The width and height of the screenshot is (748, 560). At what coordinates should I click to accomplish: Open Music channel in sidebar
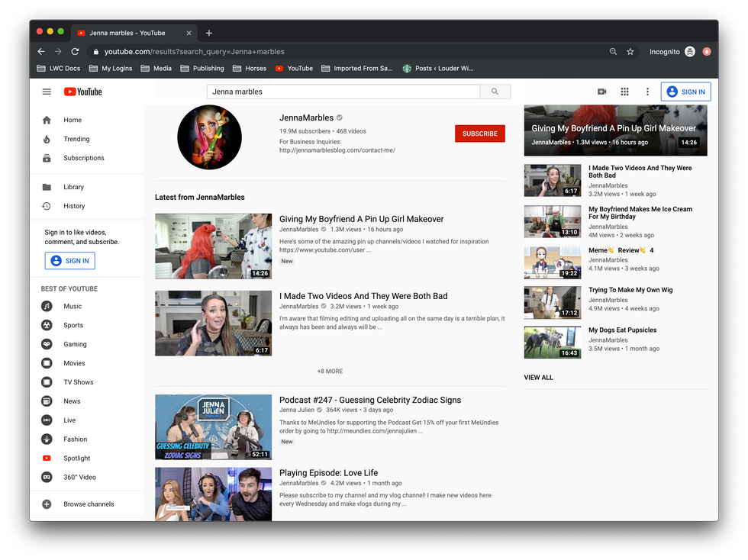pyautogui.click(x=73, y=306)
